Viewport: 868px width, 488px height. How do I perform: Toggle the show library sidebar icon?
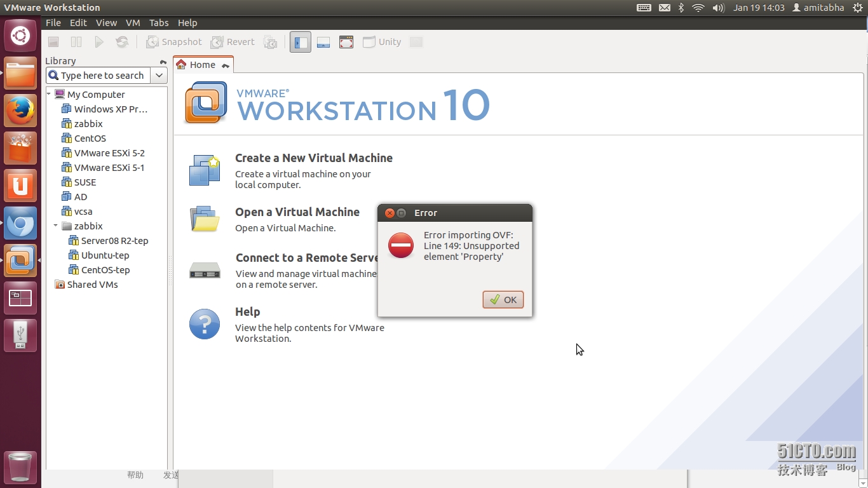pyautogui.click(x=301, y=42)
